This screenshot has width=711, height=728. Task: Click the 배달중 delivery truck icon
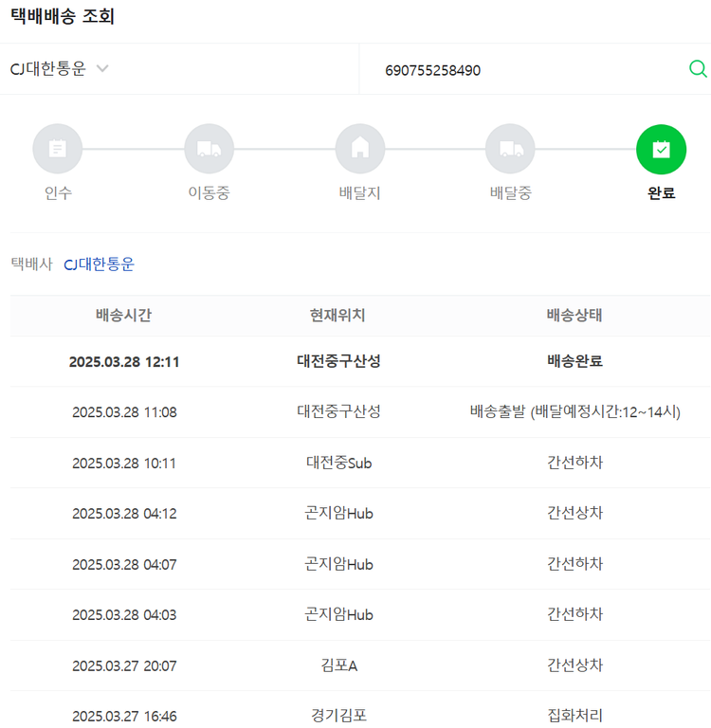[x=510, y=149]
